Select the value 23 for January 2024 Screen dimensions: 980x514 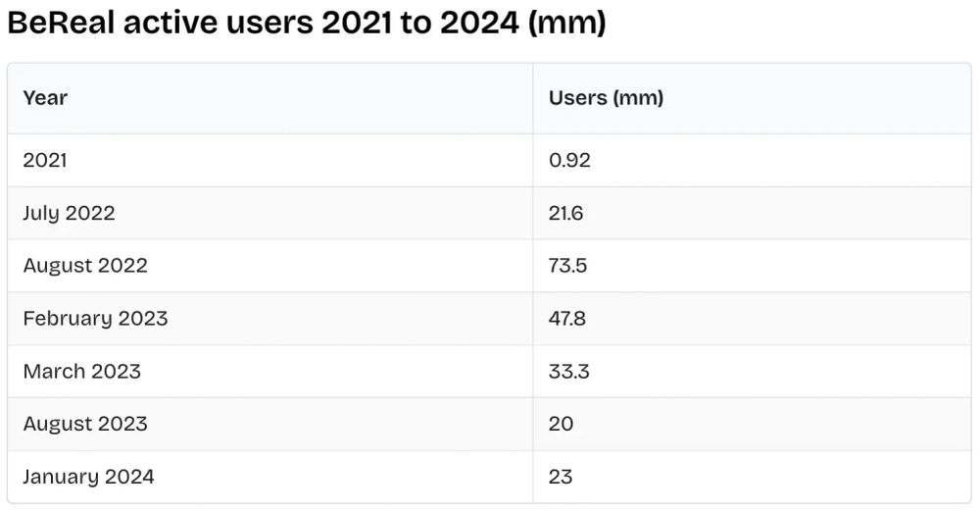click(x=561, y=478)
